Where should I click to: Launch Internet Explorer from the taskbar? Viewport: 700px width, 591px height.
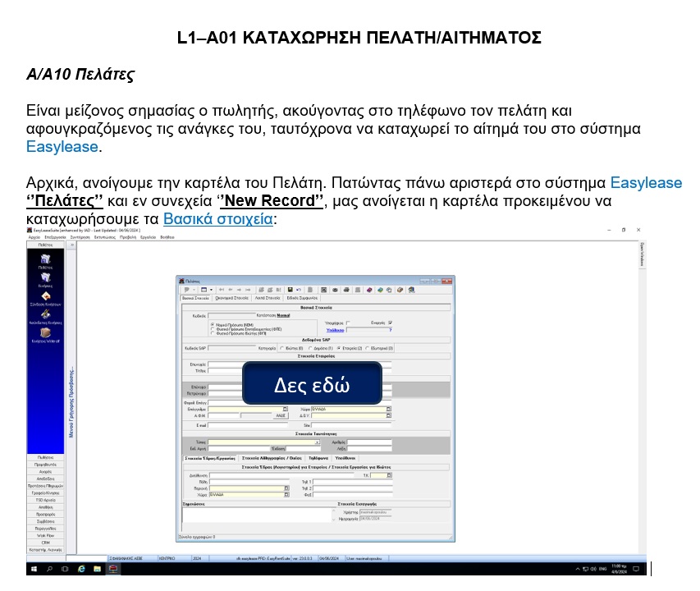click(81, 568)
